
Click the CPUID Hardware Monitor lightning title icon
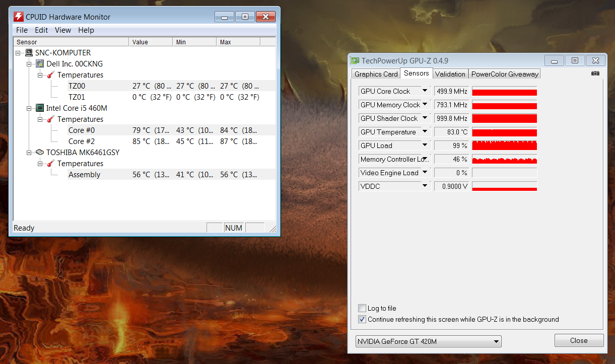pyautogui.click(x=19, y=17)
